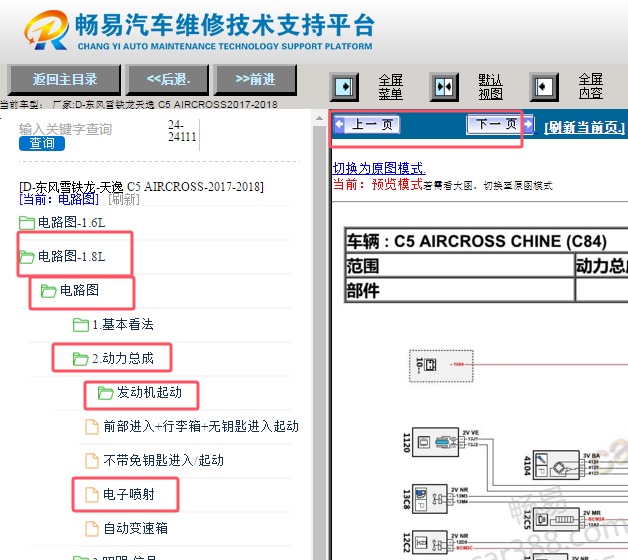
Task: Expand the 1.基本看法 folder
Action: tap(123, 324)
